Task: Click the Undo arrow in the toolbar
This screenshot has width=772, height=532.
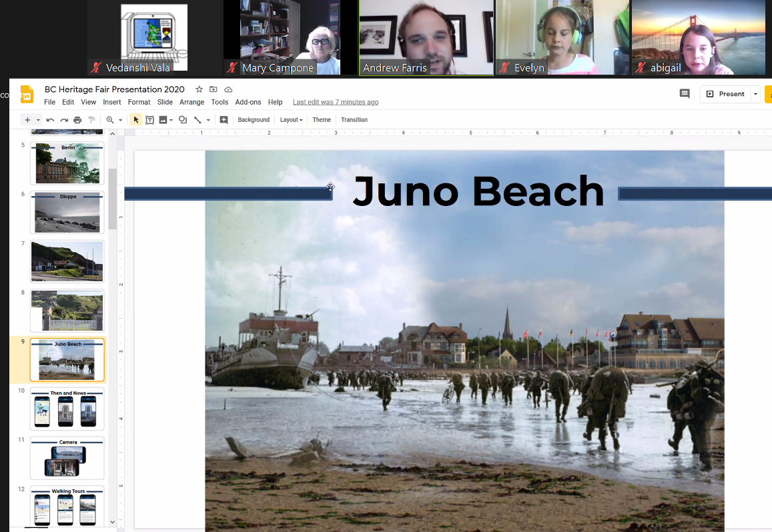Action: (50, 120)
